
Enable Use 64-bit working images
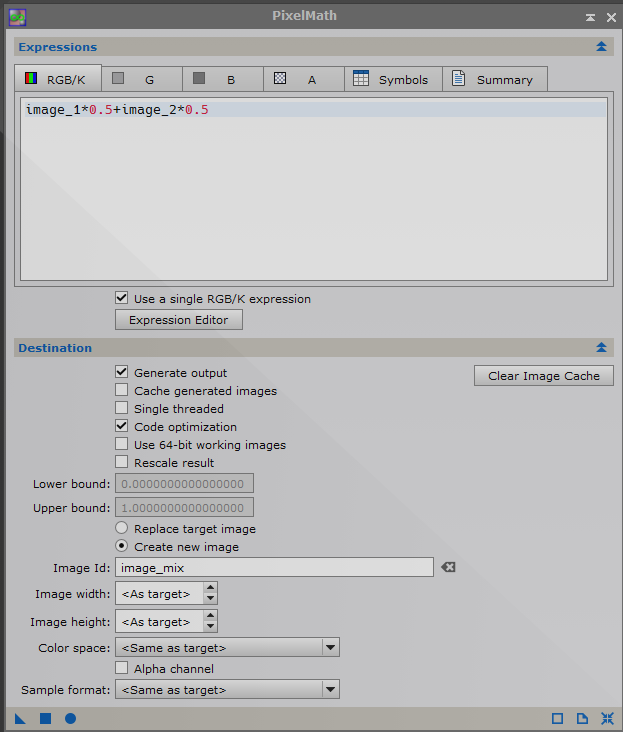121,444
